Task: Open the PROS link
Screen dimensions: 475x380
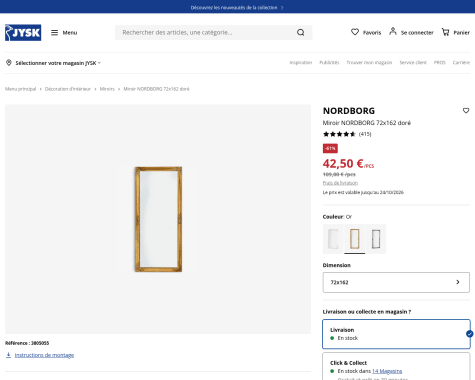Action: click(440, 62)
